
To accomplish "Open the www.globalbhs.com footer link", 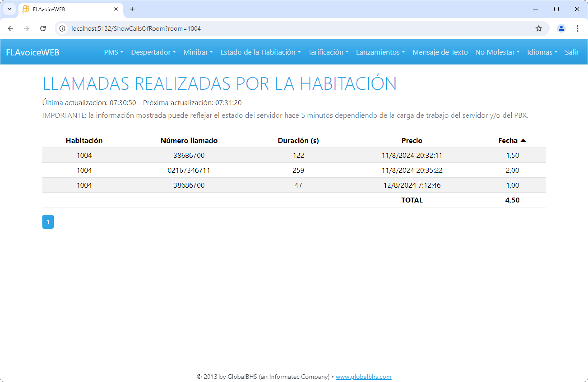I will (363, 377).
